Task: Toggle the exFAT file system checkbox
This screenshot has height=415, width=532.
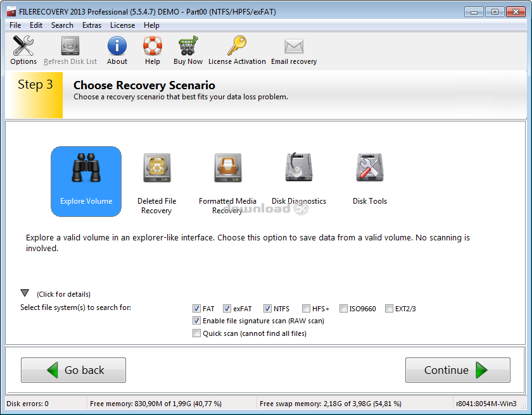Action: tap(227, 308)
